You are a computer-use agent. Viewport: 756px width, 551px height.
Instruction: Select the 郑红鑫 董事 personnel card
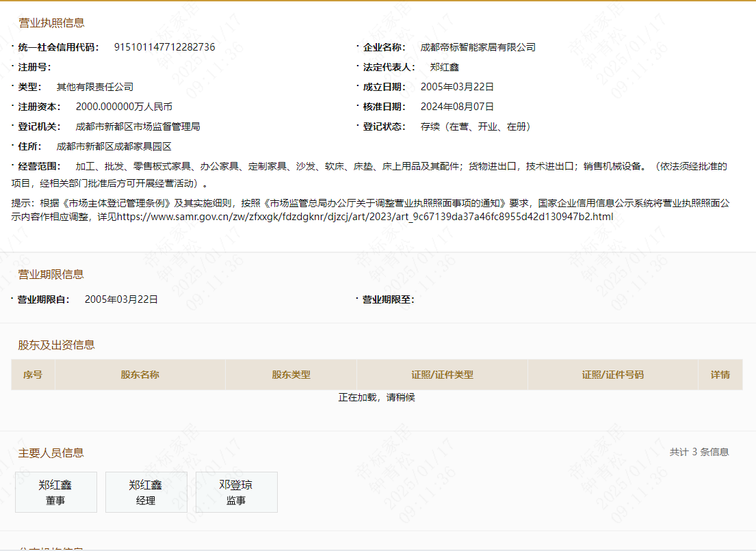click(x=56, y=492)
